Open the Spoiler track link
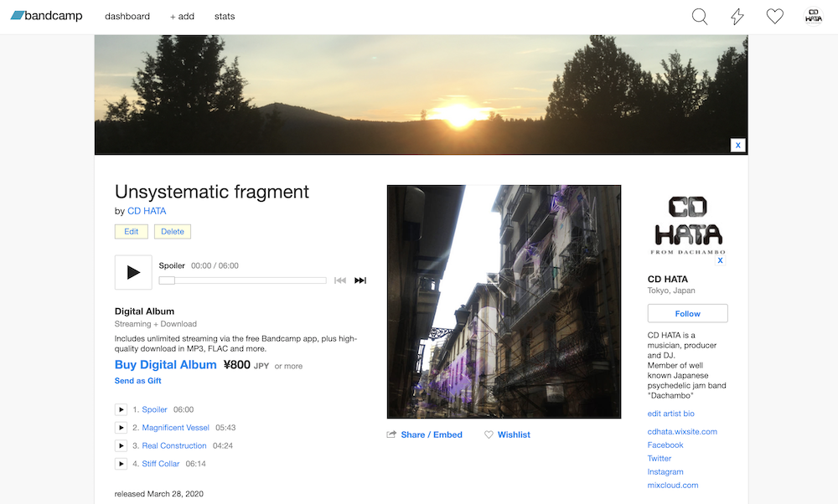Viewport: 838px width, 504px height. click(x=154, y=409)
